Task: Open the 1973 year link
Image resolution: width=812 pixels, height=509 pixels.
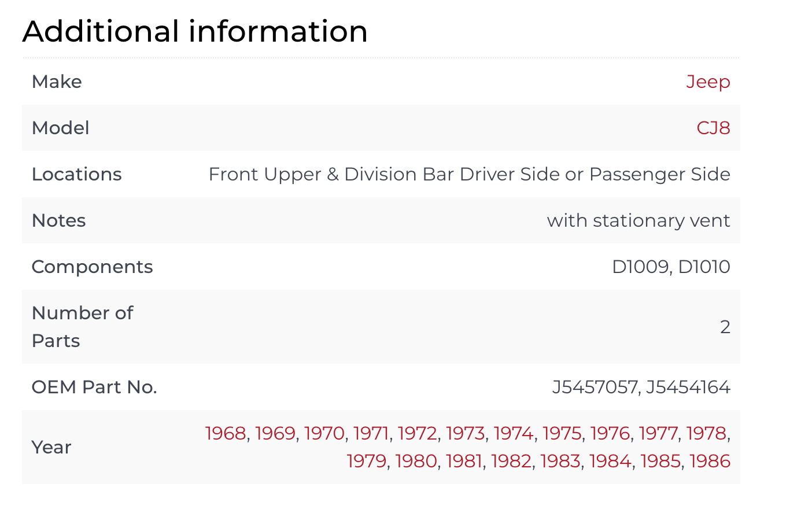Action: (x=465, y=433)
